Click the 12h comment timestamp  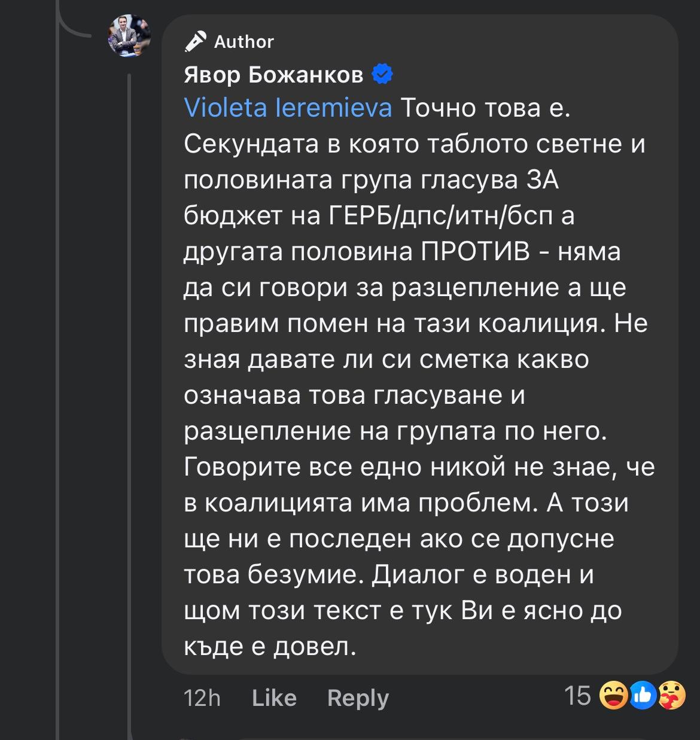click(x=202, y=698)
